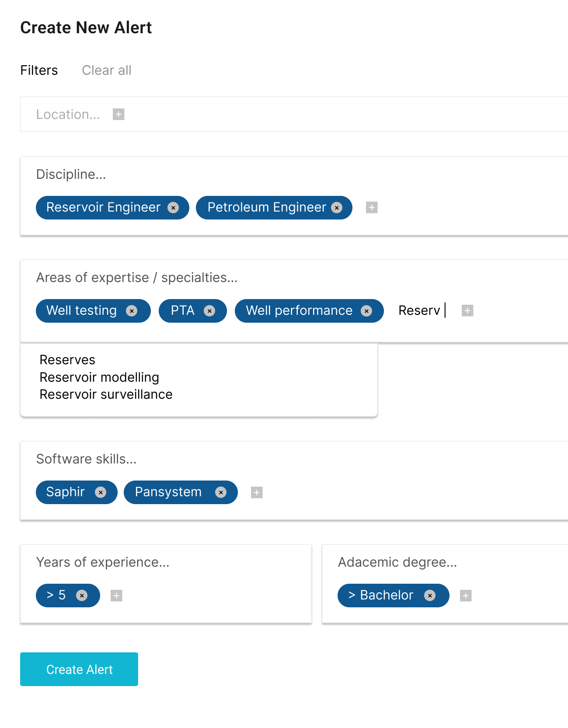Remove the Saphir software tag
Screen dimensions: 568x728
(101, 492)
